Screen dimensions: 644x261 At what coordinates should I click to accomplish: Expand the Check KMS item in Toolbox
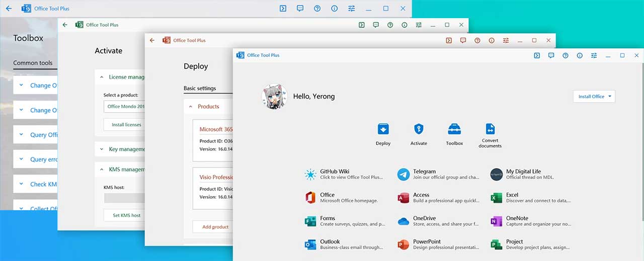pos(35,184)
